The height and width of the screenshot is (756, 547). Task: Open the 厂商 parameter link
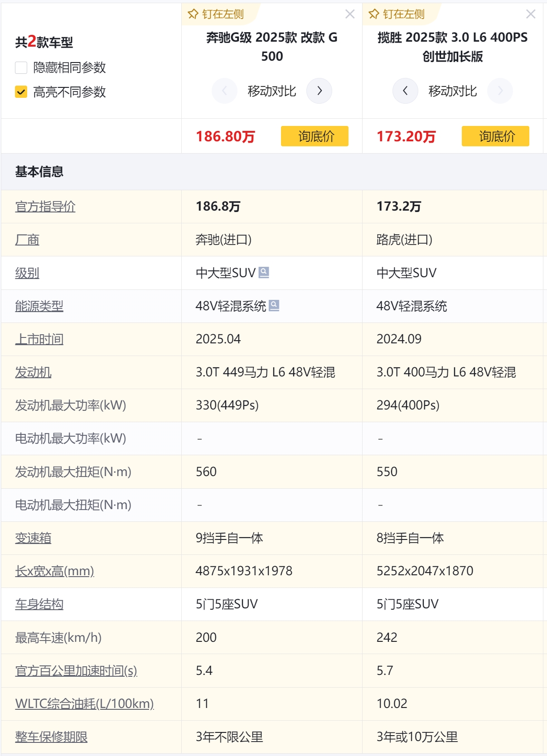point(27,240)
